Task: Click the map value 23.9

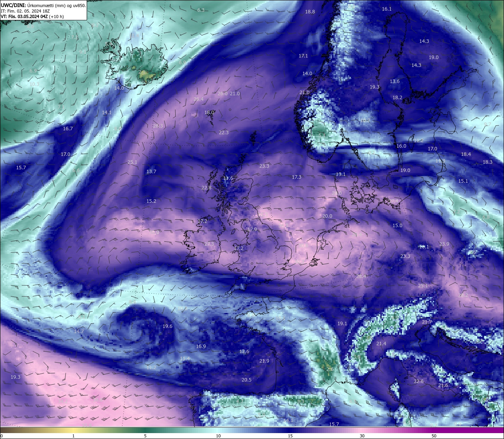Action: click(x=444, y=244)
